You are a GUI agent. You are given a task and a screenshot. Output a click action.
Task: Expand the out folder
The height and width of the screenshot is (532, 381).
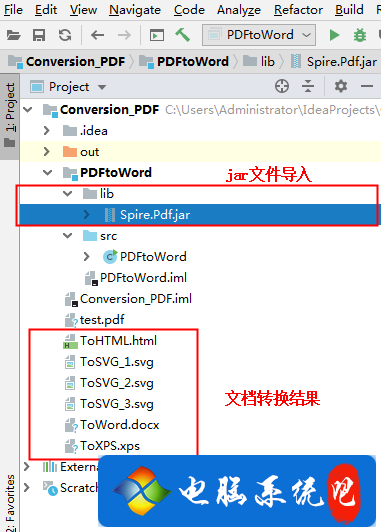47,152
